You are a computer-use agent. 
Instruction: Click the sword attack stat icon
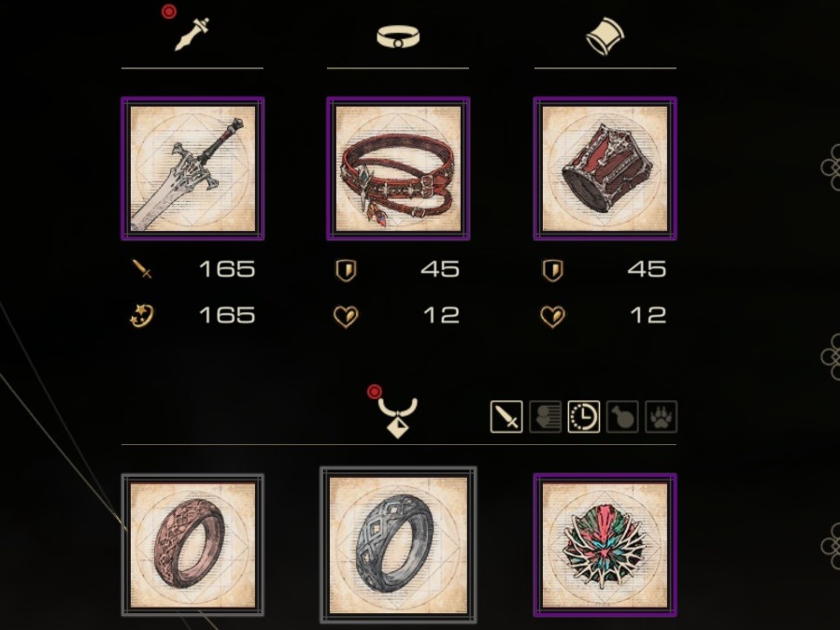[x=142, y=269]
